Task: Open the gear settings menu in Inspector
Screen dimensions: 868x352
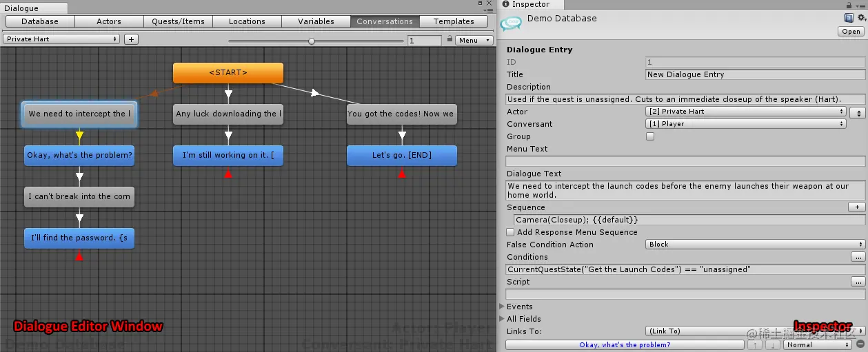Action: point(861,18)
